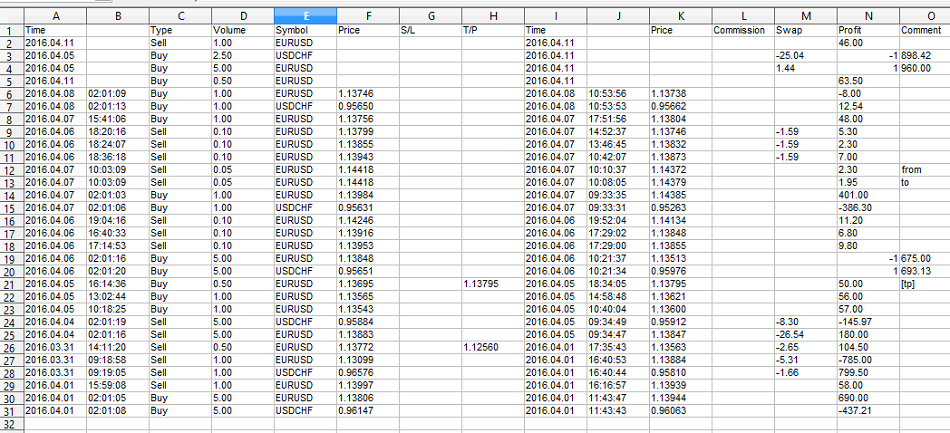Select the 'from' comment cell
This screenshot has width=950, height=433.
pyautogui.click(x=923, y=169)
